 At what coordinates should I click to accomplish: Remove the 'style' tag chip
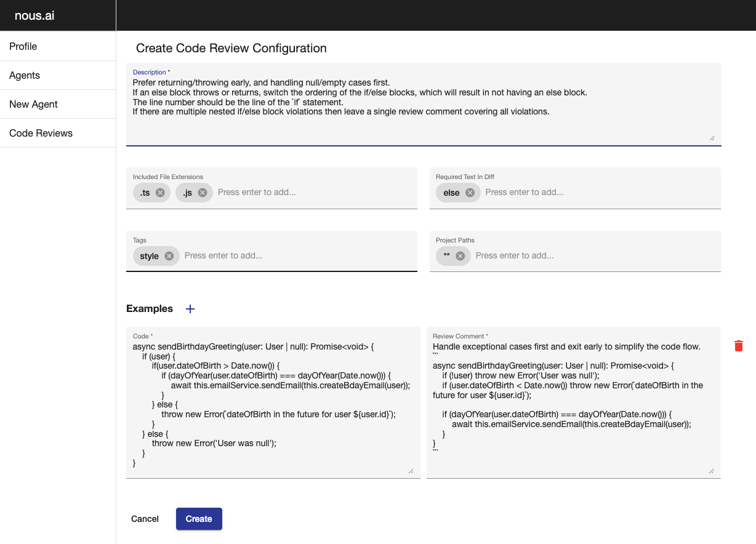point(169,256)
